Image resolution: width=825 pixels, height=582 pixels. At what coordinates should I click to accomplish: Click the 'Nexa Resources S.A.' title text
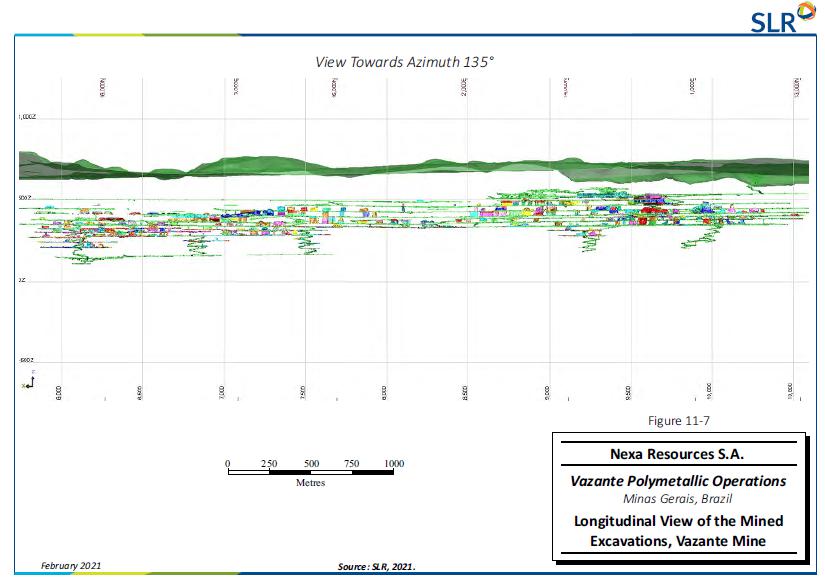[x=677, y=454]
